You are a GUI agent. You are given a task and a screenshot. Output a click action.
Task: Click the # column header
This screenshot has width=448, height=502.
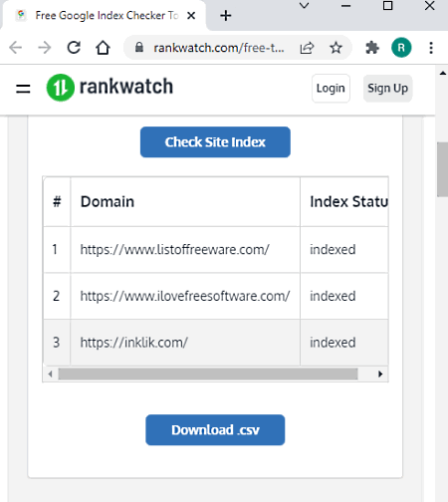pyautogui.click(x=57, y=201)
